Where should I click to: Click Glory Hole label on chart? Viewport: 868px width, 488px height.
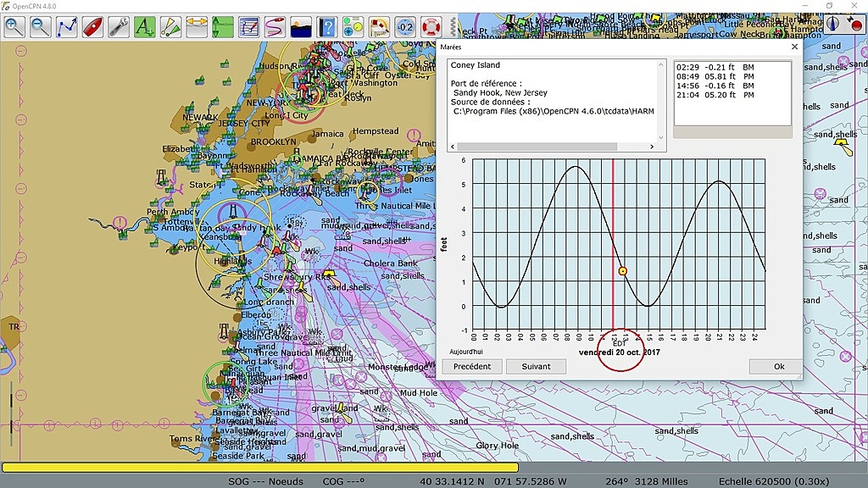(497, 446)
